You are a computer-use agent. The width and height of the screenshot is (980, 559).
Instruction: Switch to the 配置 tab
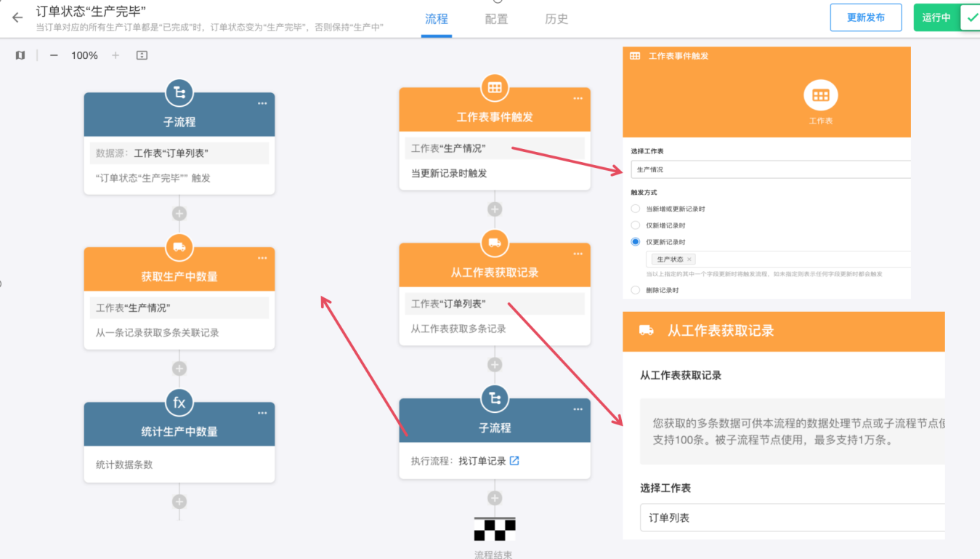(x=496, y=19)
